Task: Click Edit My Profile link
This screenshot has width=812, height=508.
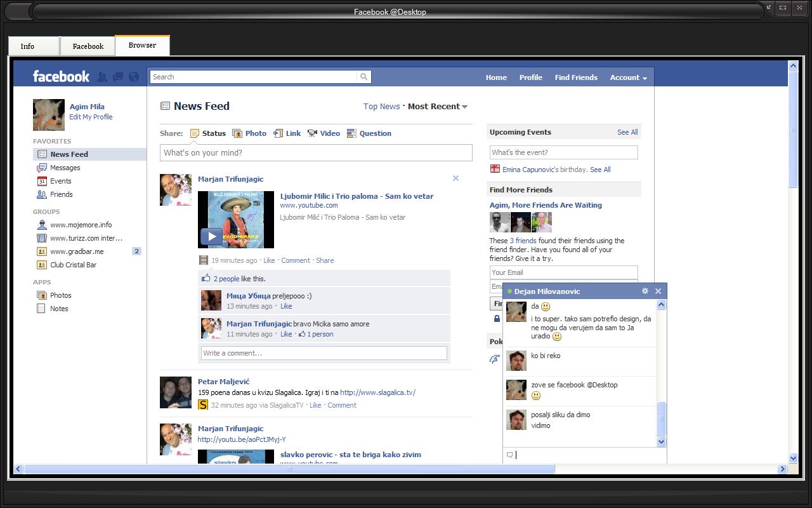Action: tap(91, 117)
